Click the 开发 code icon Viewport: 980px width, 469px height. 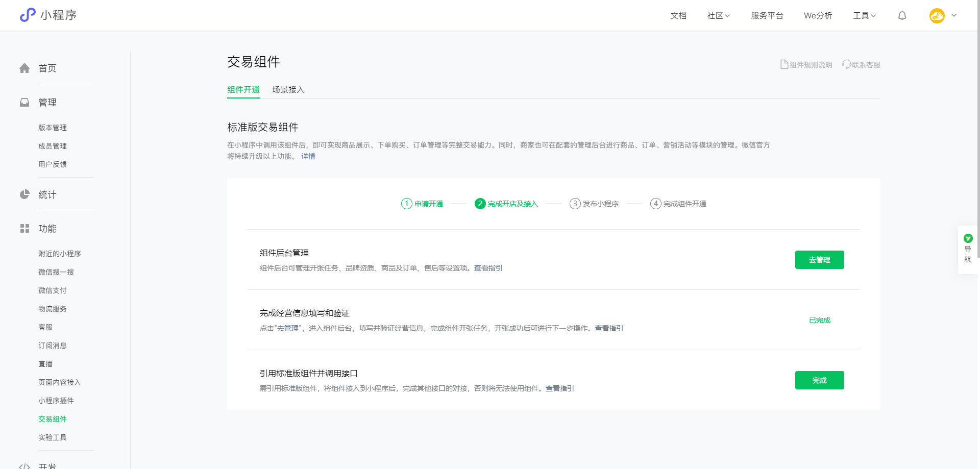click(24, 466)
